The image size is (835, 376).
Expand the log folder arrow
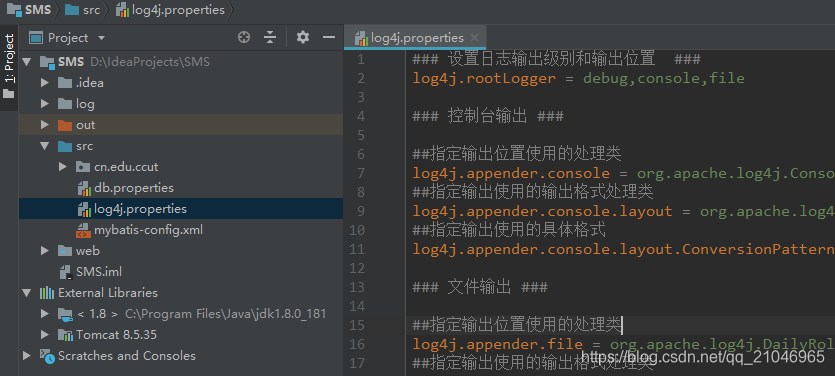coord(45,104)
